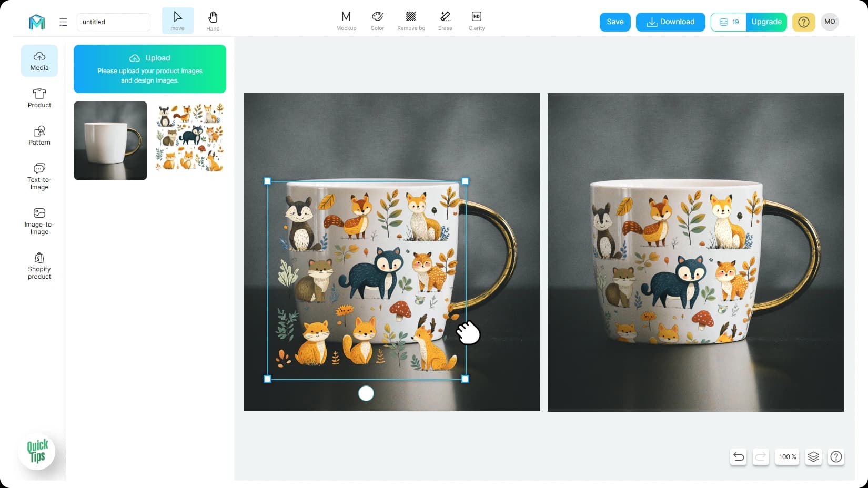This screenshot has height=488, width=868.
Task: Click the Upgrade button
Action: [766, 22]
